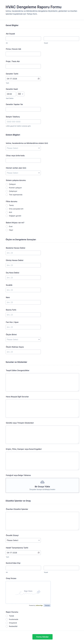Open calendar icon for Hedef Tamamlanma Tarihi
84x644 pixels.
[38, 553]
